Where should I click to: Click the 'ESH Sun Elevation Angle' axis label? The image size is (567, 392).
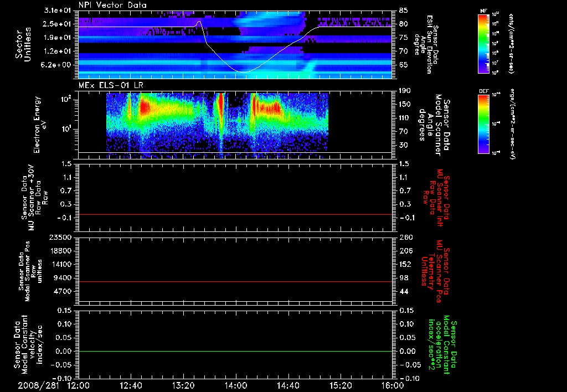(427, 44)
